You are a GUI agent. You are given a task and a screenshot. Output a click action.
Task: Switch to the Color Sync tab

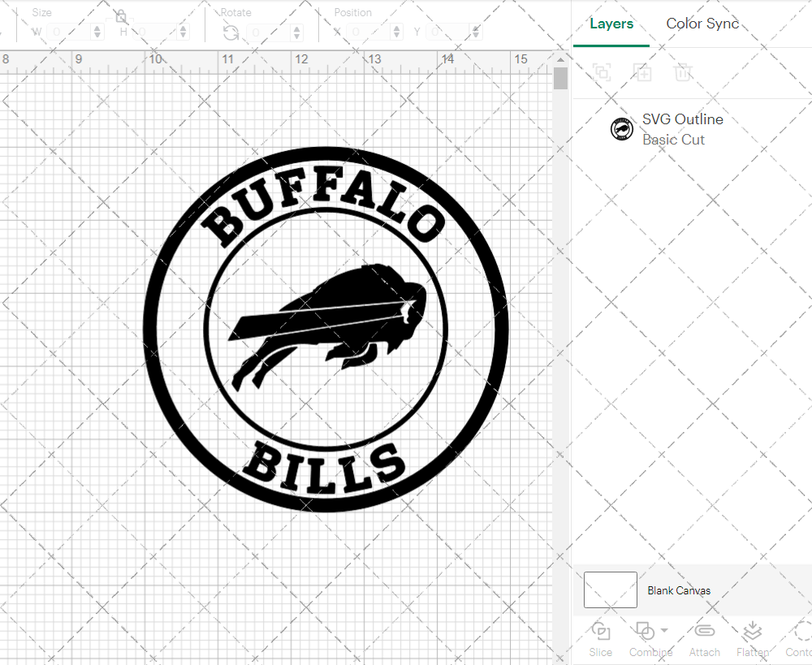[702, 24]
